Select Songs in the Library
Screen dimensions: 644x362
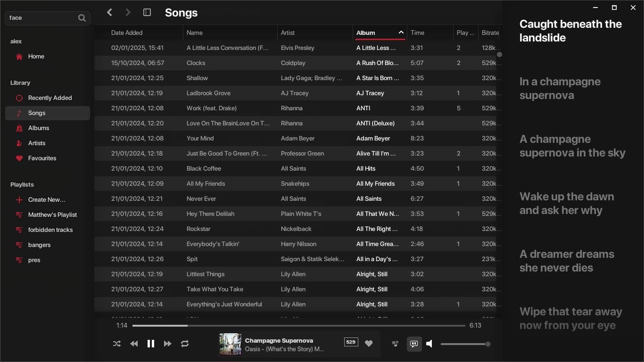point(48,113)
